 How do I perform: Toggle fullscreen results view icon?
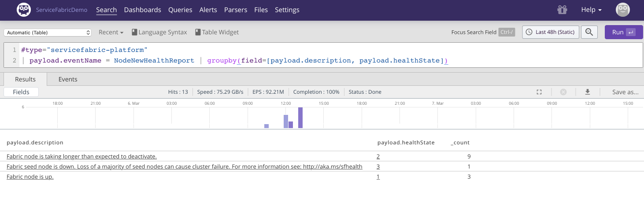pos(539,92)
